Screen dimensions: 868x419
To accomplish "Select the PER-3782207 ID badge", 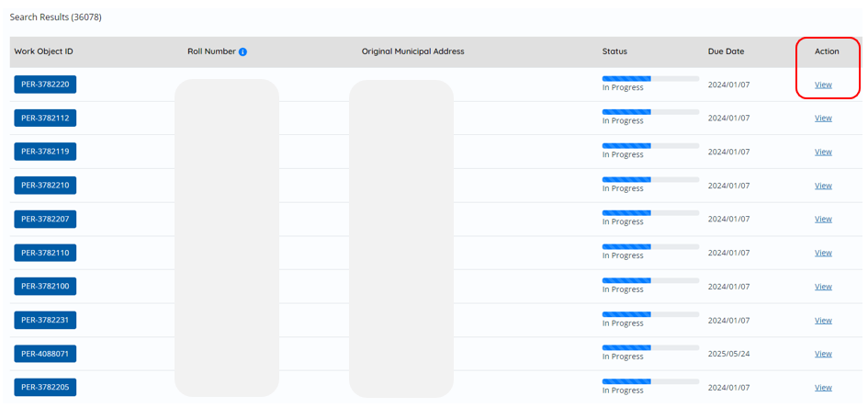I will pos(45,220).
